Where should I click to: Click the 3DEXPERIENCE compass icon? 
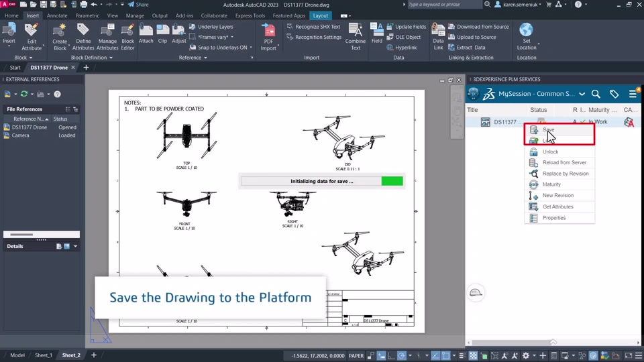(474, 94)
